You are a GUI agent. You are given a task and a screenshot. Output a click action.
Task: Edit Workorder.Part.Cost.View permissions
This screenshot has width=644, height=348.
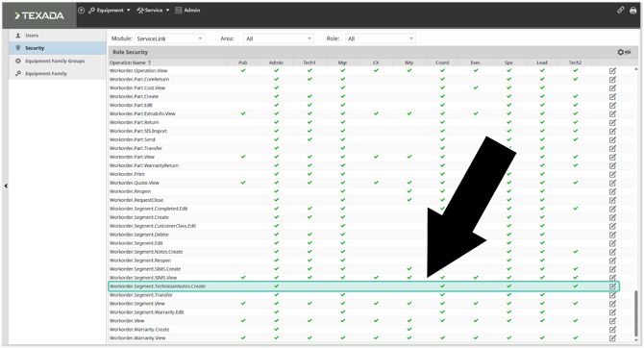pos(612,87)
